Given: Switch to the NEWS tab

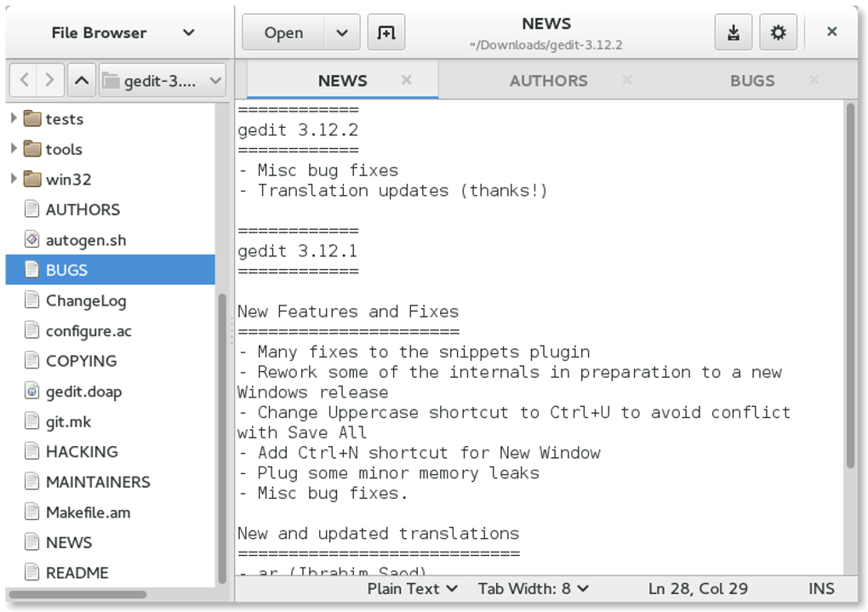Looking at the screenshot, I should pyautogui.click(x=342, y=81).
